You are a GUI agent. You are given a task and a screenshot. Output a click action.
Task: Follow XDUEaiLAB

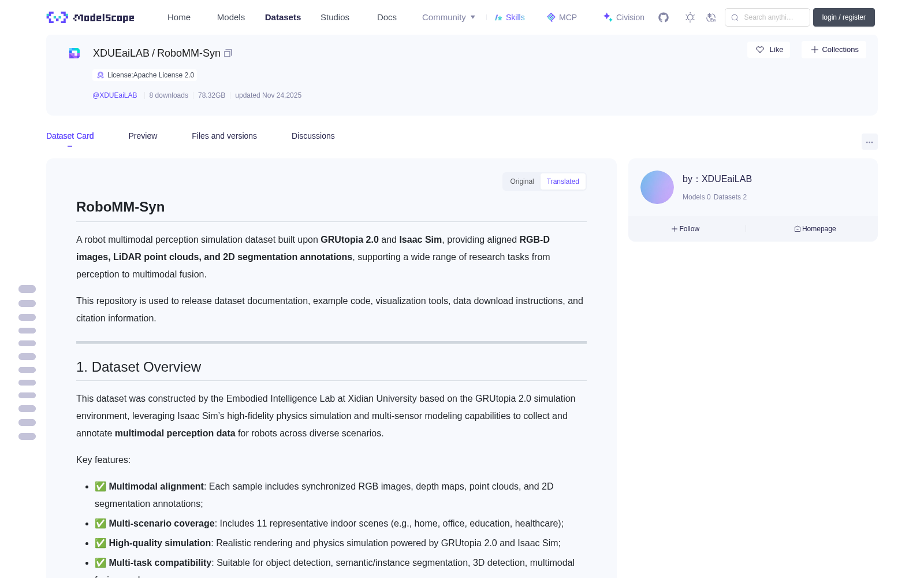[x=685, y=229]
